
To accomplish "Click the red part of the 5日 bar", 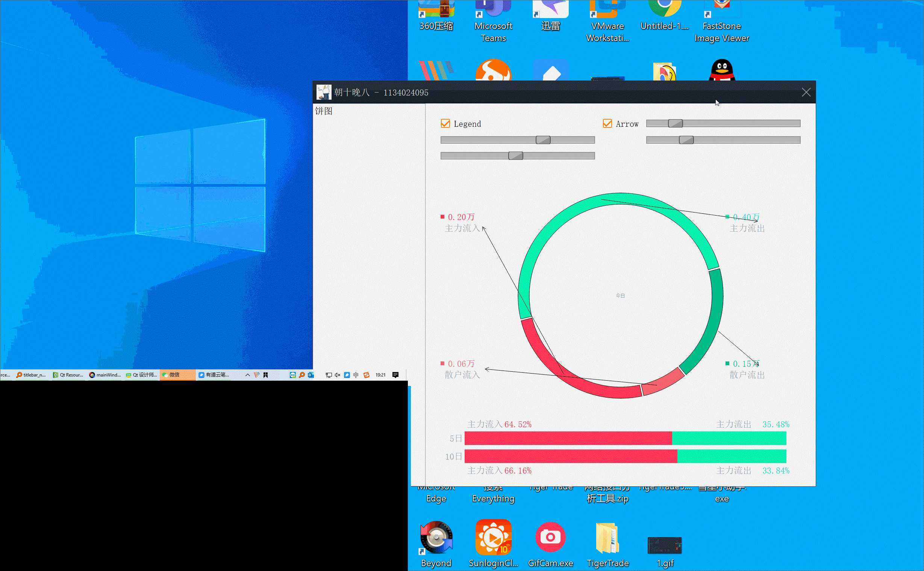I will tap(568, 438).
